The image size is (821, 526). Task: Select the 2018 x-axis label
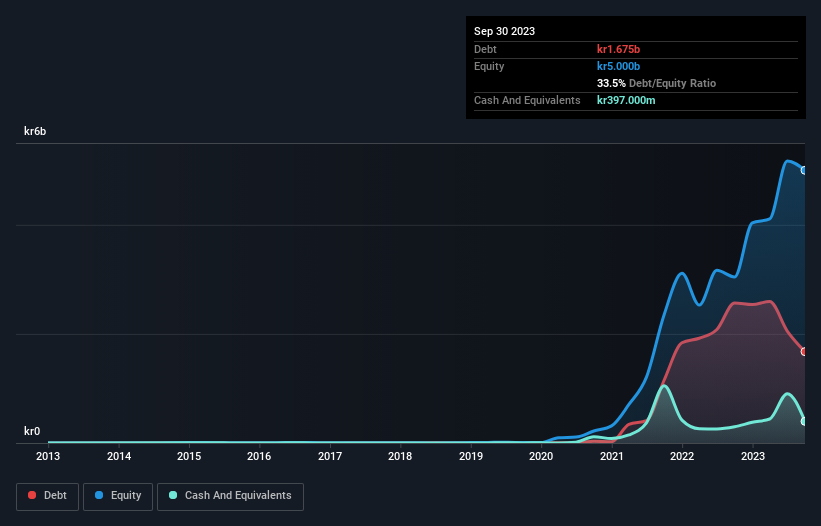tap(400, 456)
